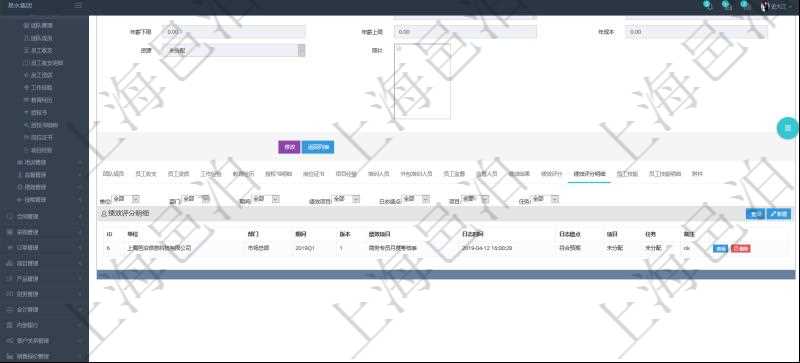Click the 产品管理 sidebar icon
Screen dimensions: 800x363
(x=10, y=279)
